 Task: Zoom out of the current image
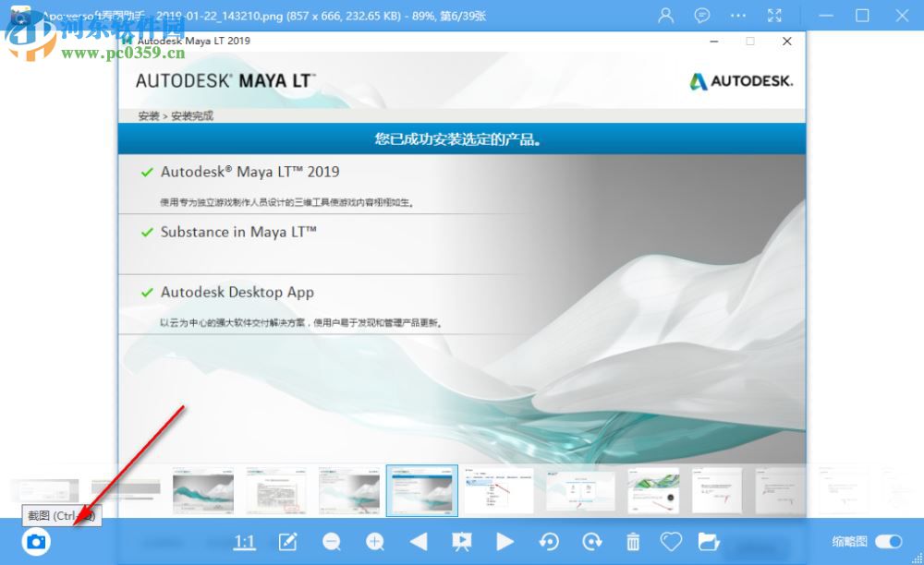click(x=332, y=541)
